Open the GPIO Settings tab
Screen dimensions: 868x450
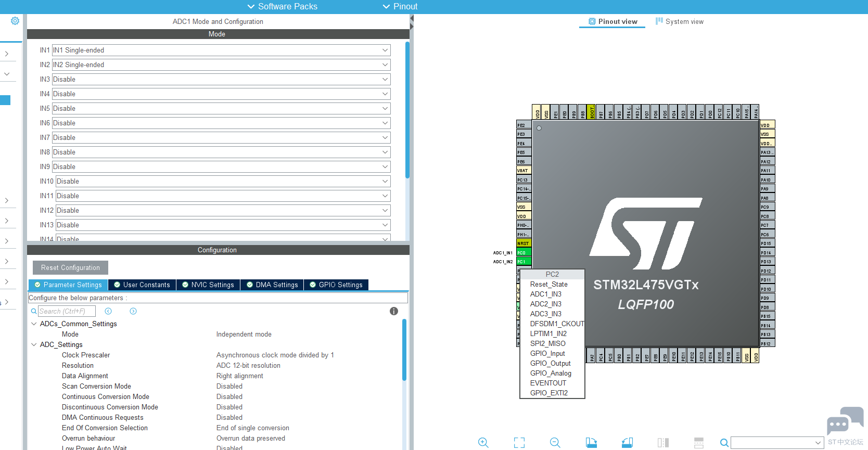point(336,285)
